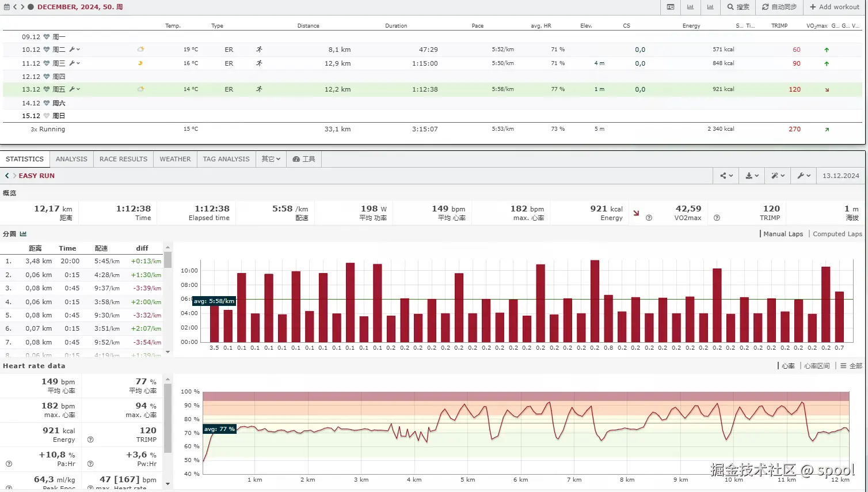The image size is (868, 492).
Task: Expand the share dropdown menu
Action: pos(726,176)
